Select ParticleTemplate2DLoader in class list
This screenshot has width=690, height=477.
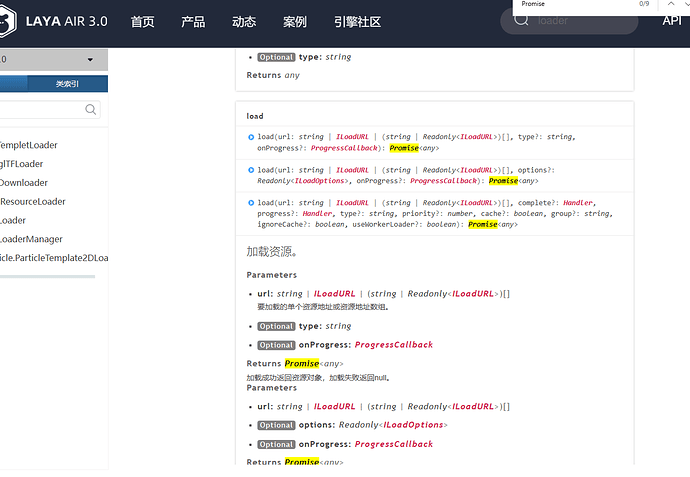pos(54,258)
